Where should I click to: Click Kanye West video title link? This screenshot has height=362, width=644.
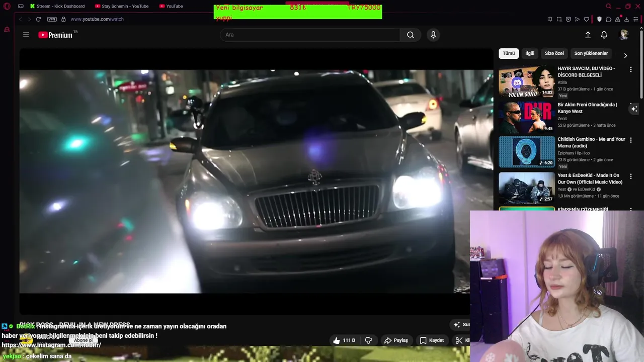coord(587,108)
